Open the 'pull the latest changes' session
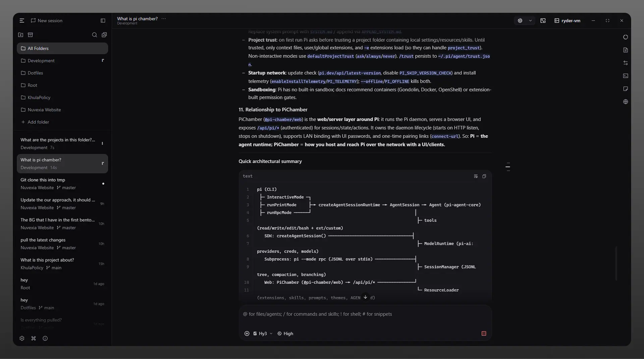Image resolution: width=644 pixels, height=359 pixels. pos(62,244)
